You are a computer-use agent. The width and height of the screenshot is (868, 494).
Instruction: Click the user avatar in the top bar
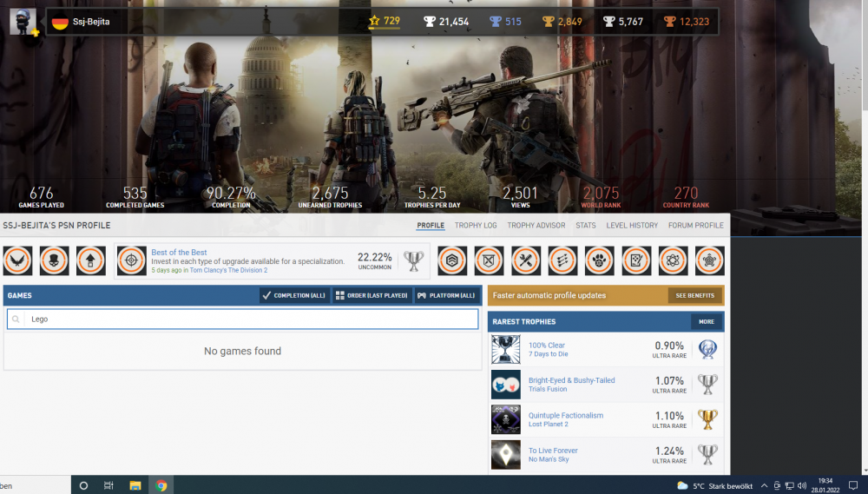pos(23,22)
